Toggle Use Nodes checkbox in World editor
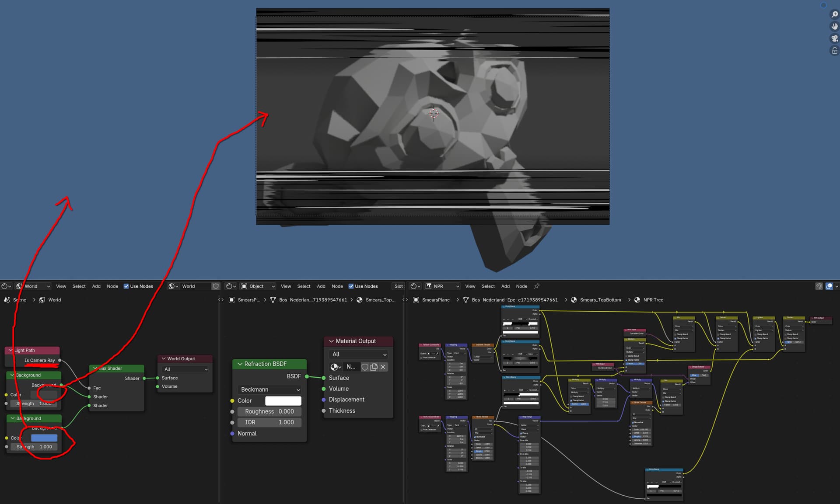The width and height of the screenshot is (840, 504). point(126,286)
